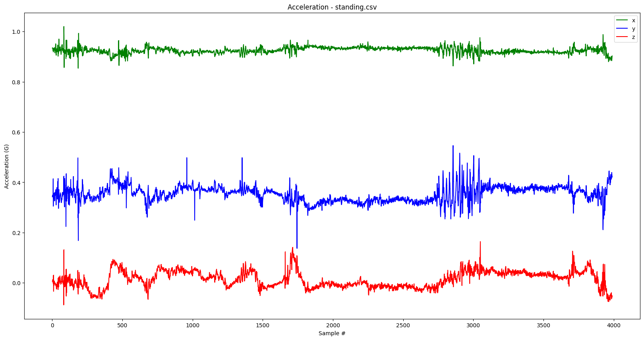Click the plot title "Acceleration - standing.csv"

click(x=332, y=7)
